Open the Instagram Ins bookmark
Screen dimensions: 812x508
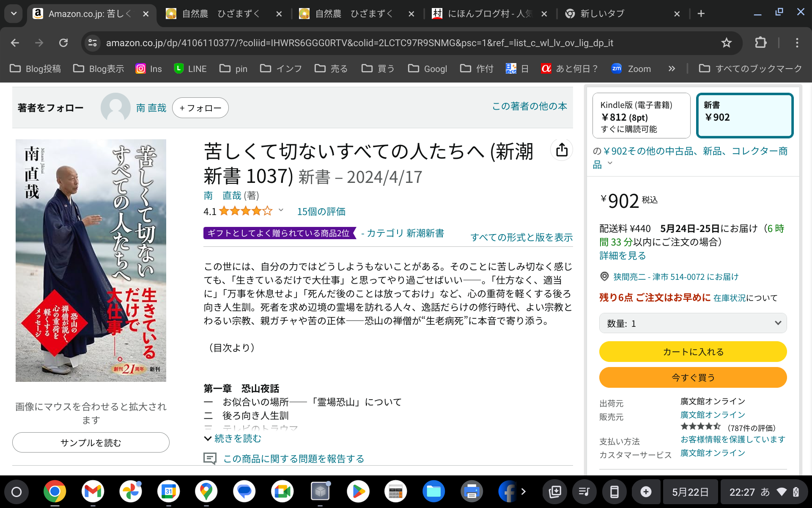tap(148, 69)
